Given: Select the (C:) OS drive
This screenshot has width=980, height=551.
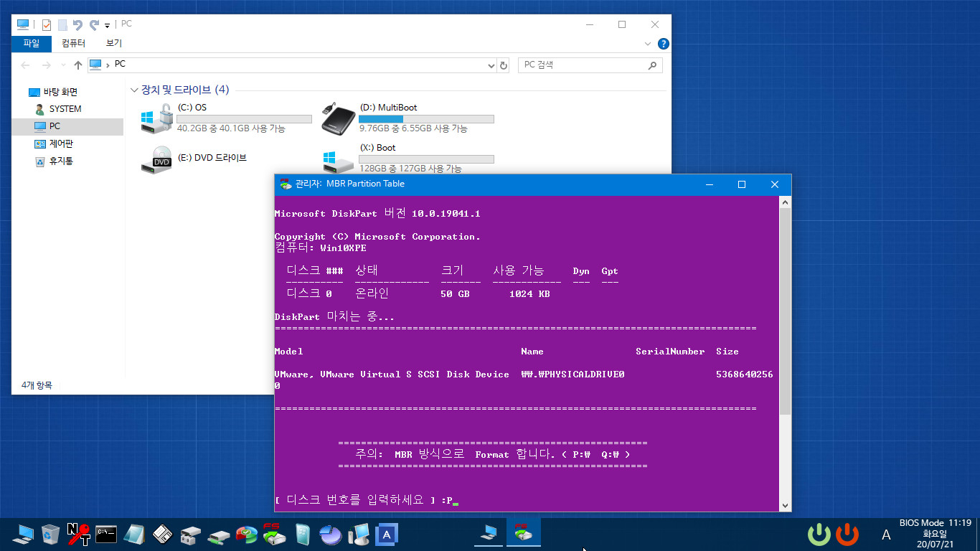Looking at the screenshot, I should [227, 118].
